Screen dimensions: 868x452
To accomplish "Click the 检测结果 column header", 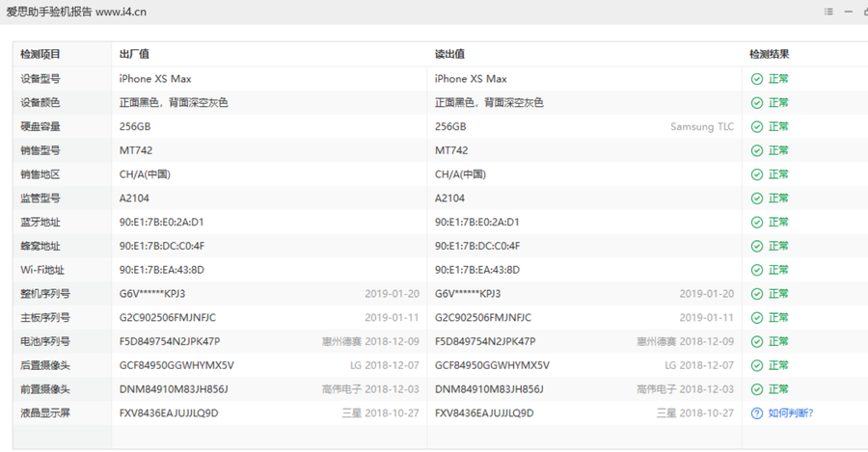I will tap(770, 54).
